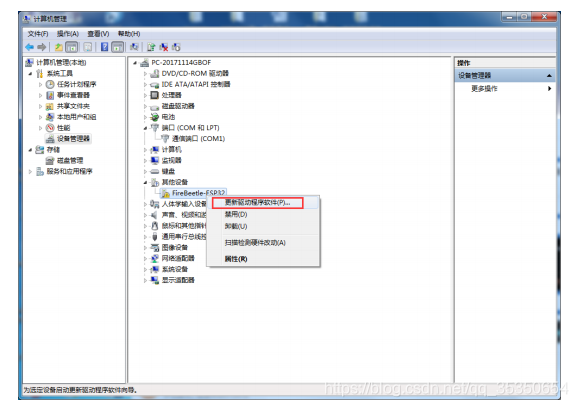Click the 处理器 processor chip icon
The image size is (578, 407).
point(155,95)
